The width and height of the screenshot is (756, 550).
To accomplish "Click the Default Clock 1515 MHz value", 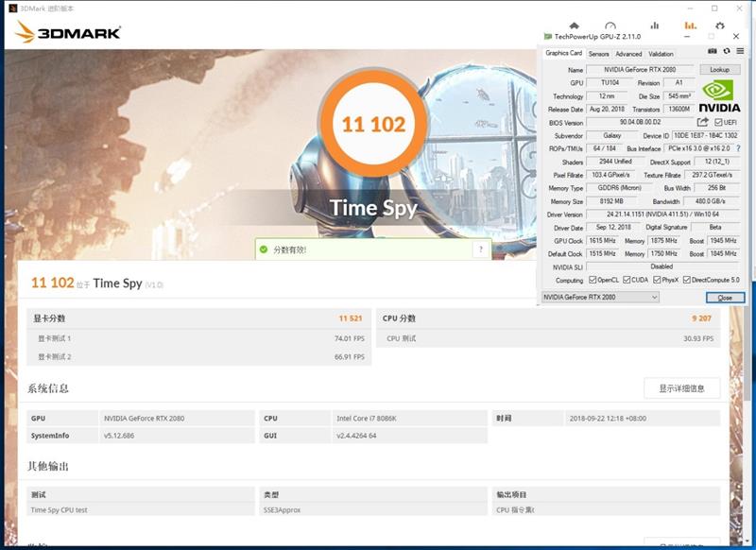I will point(602,253).
